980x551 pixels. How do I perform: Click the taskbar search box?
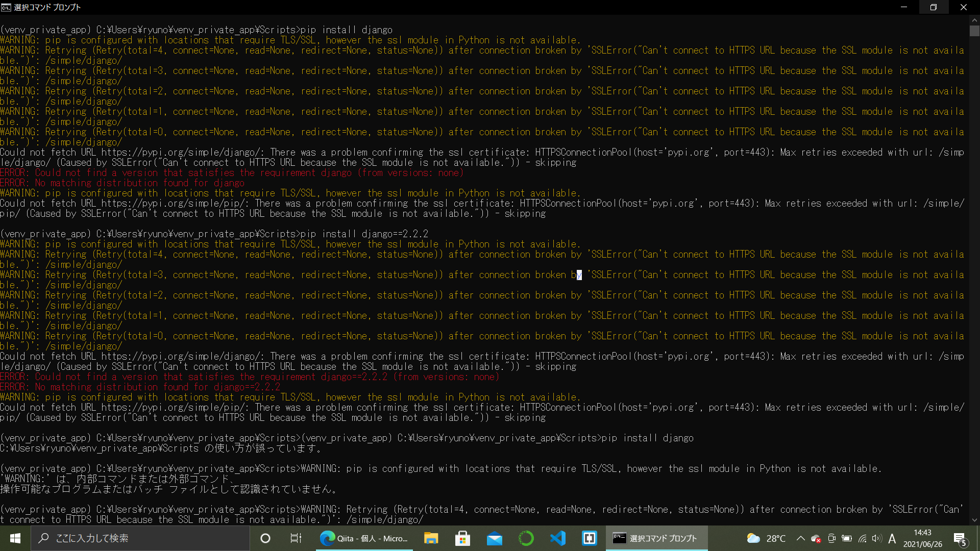[140, 538]
